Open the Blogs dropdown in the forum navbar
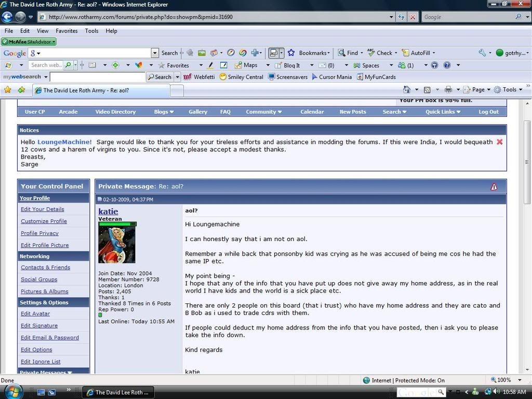The image size is (532, 399). [164, 112]
